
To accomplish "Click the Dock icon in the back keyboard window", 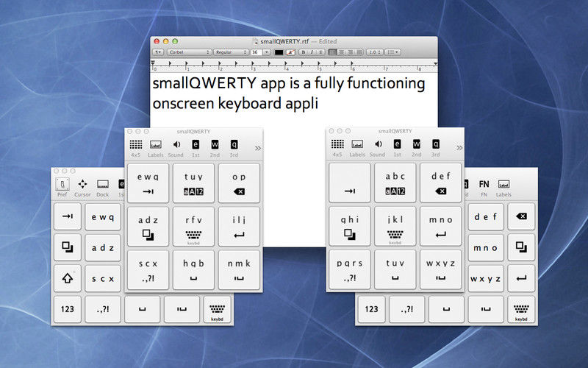I will coord(103,184).
